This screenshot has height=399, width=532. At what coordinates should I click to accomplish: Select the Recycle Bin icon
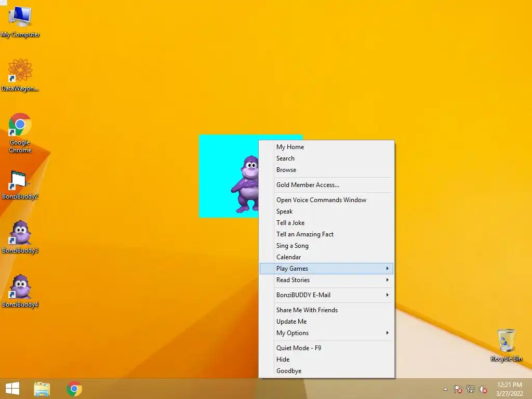(x=506, y=345)
